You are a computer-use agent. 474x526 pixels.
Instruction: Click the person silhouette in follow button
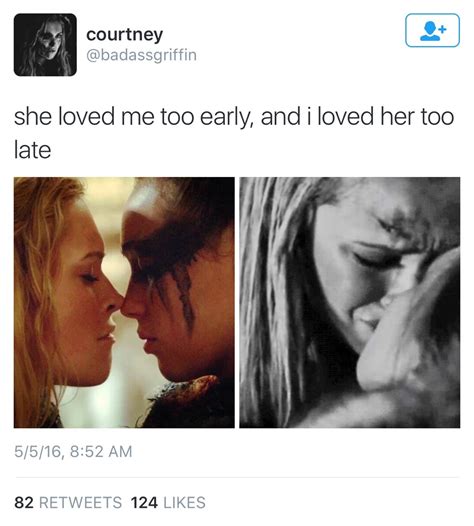(x=430, y=31)
